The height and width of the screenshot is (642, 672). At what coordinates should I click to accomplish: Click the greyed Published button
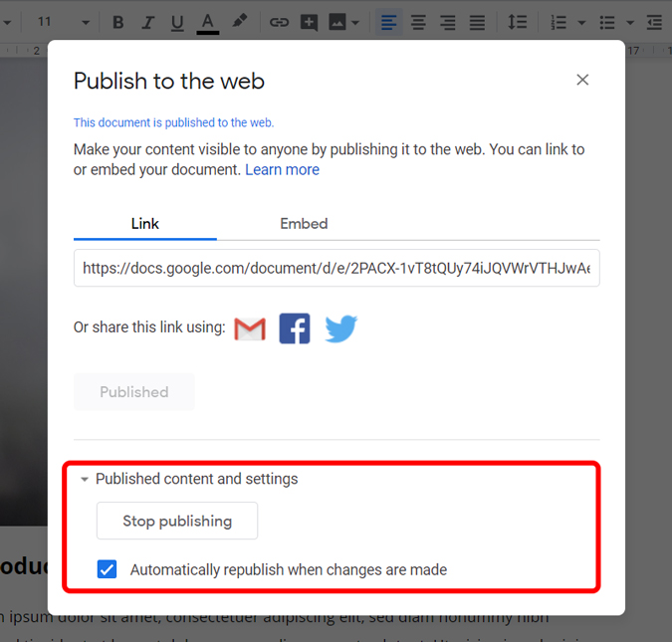click(x=134, y=392)
